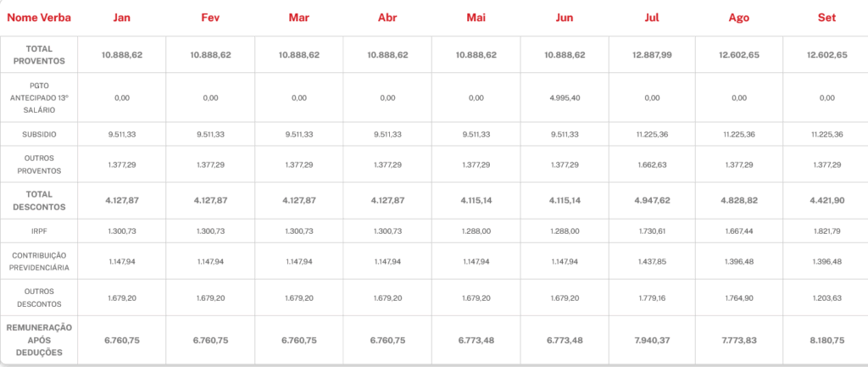Click the PGTO ANTECIPADO 13º SALÁRIO row label

[38, 97]
